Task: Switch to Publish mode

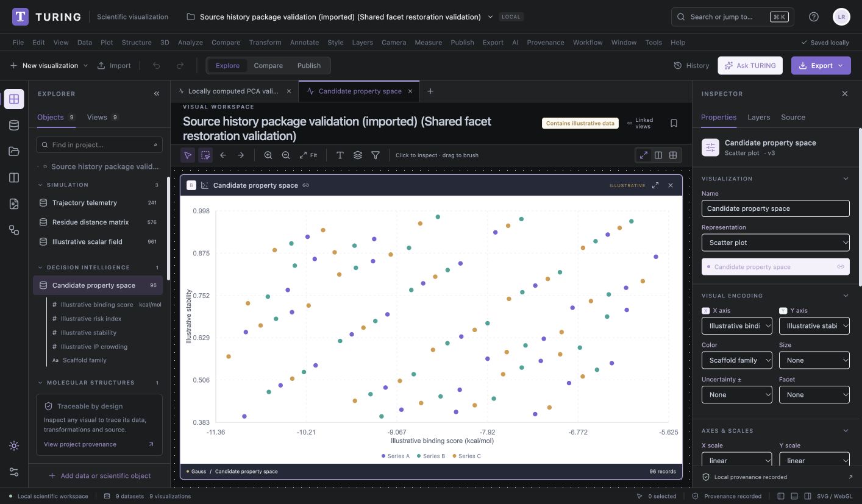Action: tap(309, 66)
